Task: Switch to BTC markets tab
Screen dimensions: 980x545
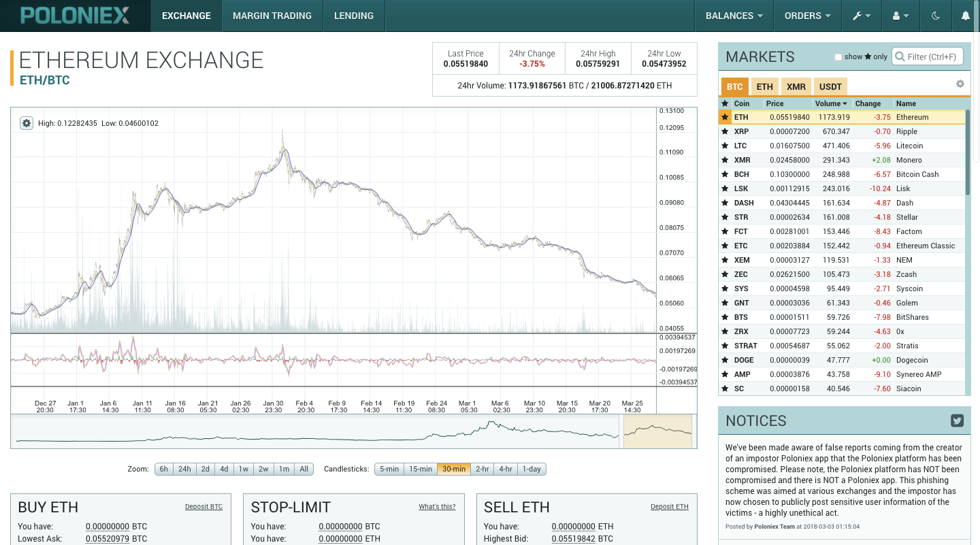Action: 734,86
